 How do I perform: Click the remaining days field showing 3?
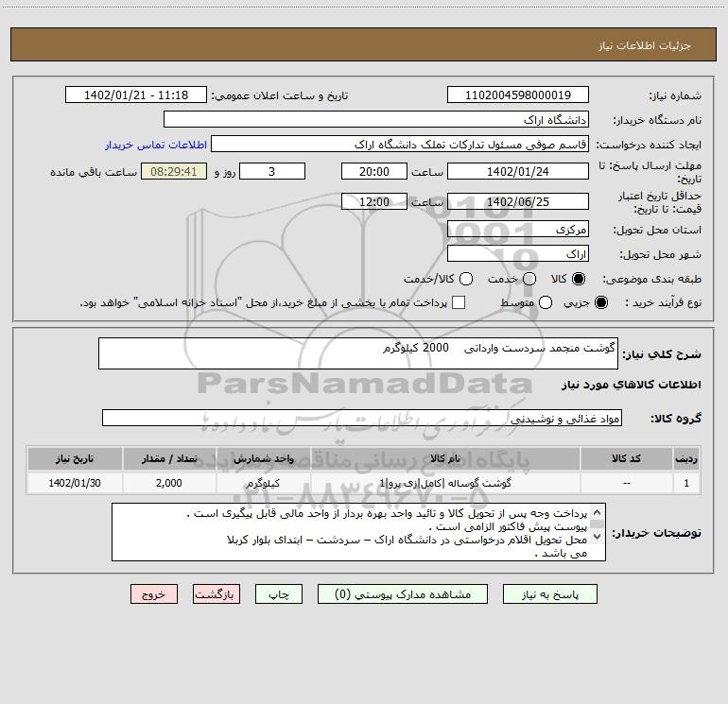click(272, 171)
